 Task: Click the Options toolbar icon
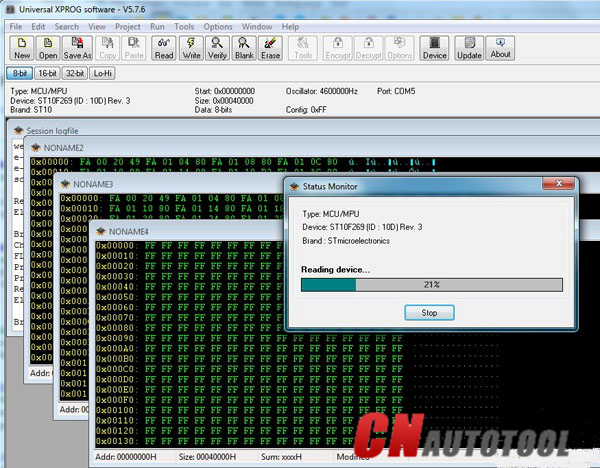(x=399, y=48)
